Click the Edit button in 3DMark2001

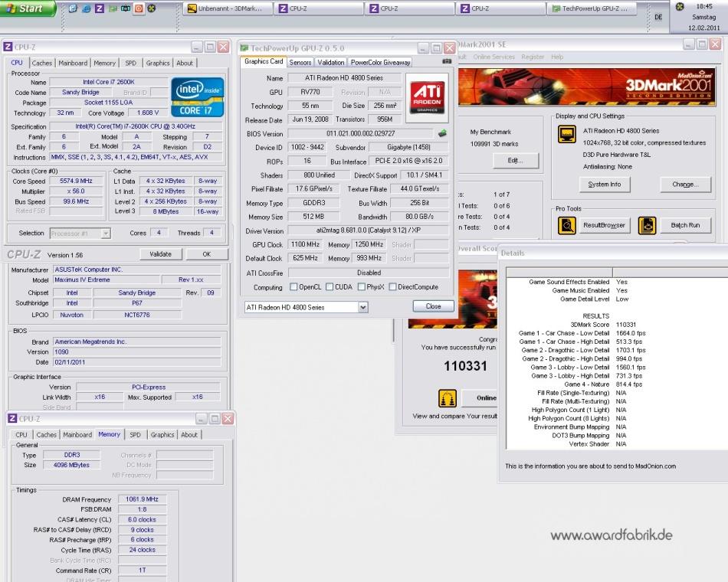516,161
